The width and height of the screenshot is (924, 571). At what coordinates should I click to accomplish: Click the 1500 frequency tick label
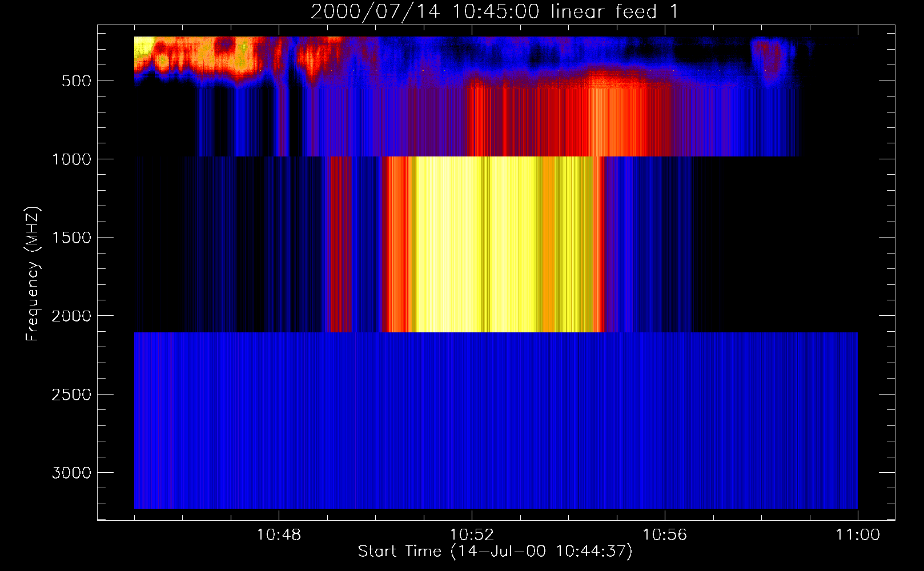click(71, 238)
